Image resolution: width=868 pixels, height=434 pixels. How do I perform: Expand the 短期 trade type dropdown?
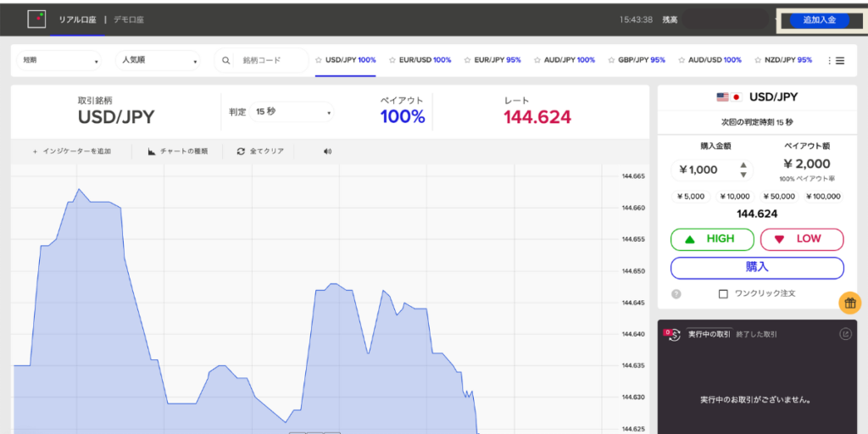[61, 60]
